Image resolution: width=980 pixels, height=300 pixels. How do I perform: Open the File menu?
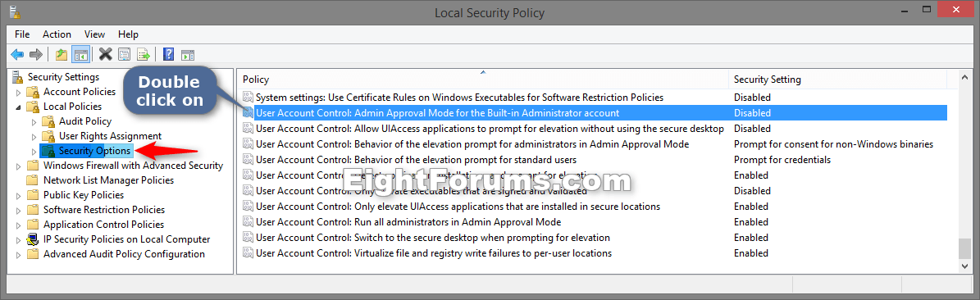[22, 34]
